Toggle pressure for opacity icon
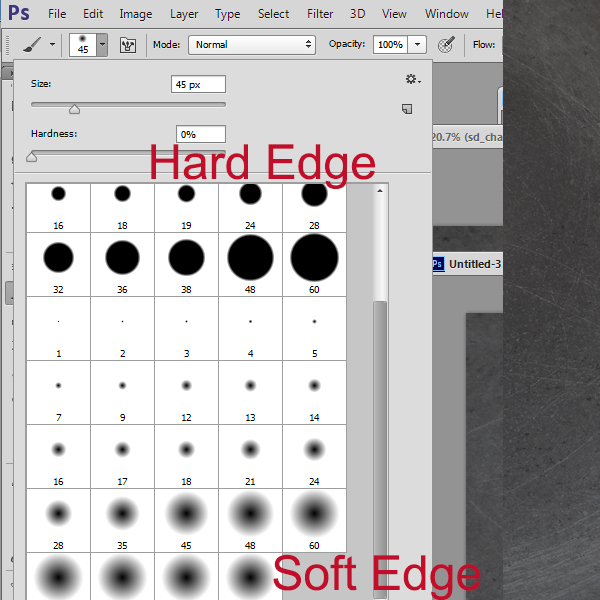The width and height of the screenshot is (600, 600). click(447, 45)
